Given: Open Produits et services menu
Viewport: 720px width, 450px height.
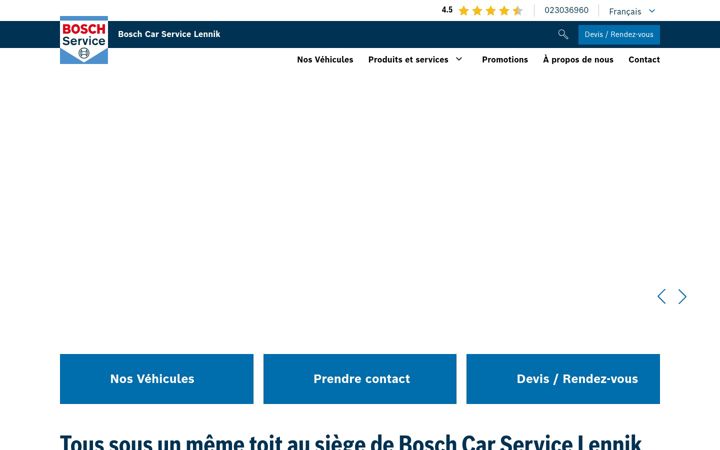Looking at the screenshot, I should [408, 60].
